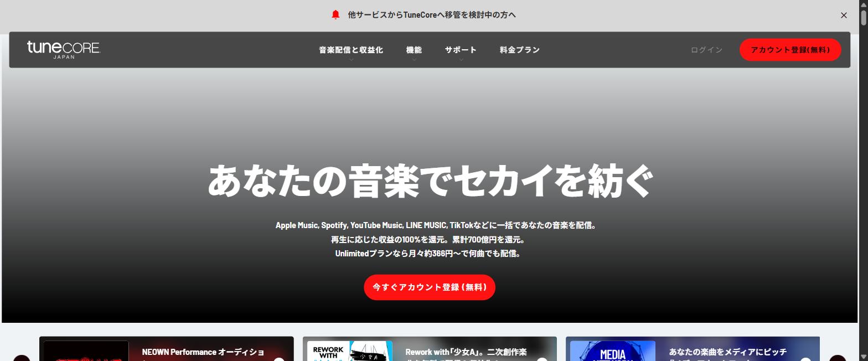Go to 料金プラン page
The image size is (868, 361).
pos(519,50)
